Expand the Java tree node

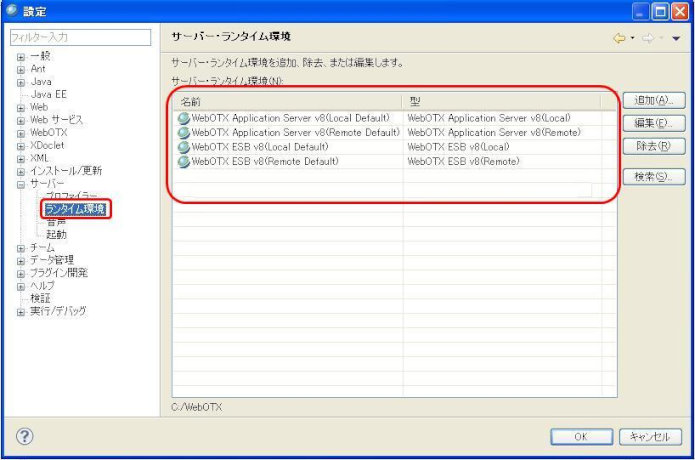coord(20,82)
